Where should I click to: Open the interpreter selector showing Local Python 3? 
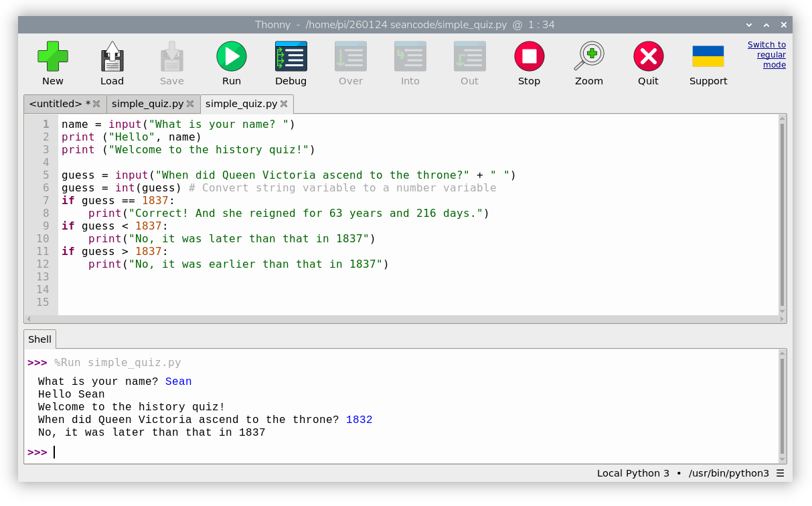[633, 473]
